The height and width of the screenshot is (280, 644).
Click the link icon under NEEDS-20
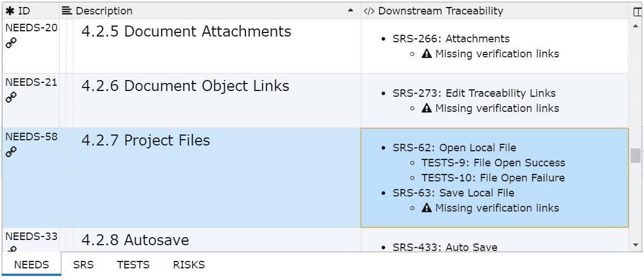(11, 43)
